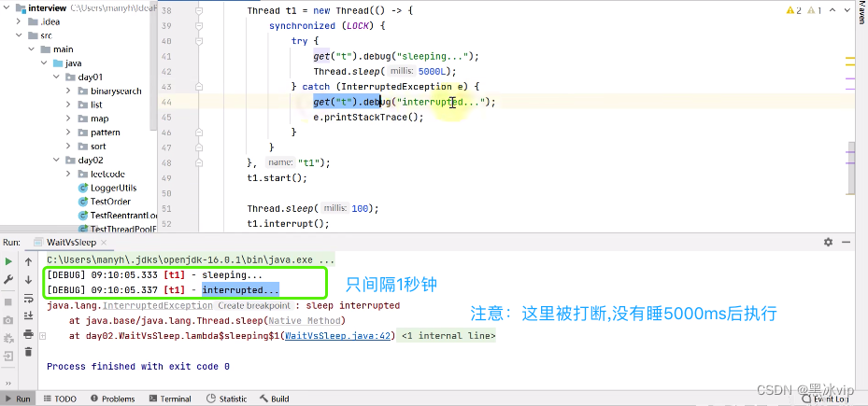
Task: Switch to the Run tool tab
Action: point(17,399)
